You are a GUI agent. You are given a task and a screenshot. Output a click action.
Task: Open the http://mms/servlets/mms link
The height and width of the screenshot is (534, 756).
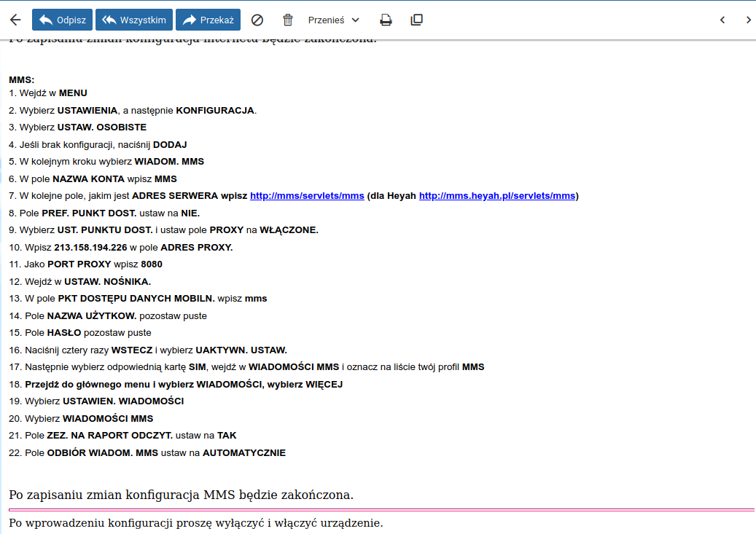pos(307,196)
